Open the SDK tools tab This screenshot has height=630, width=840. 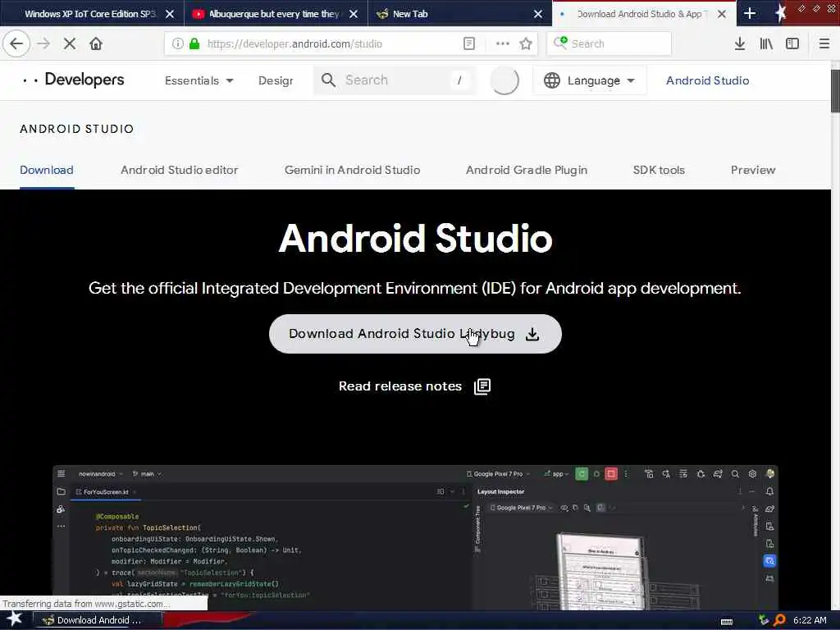(x=659, y=170)
